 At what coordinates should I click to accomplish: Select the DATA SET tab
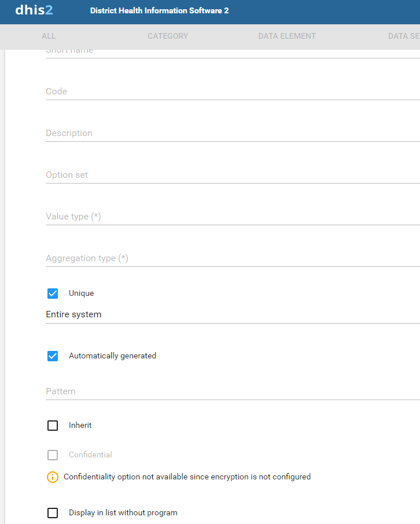click(404, 36)
